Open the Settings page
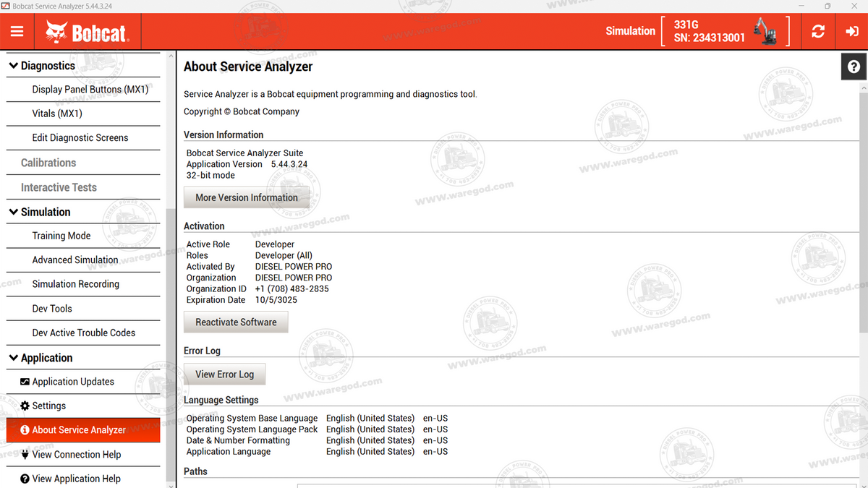This screenshot has width=868, height=488. 83,406
